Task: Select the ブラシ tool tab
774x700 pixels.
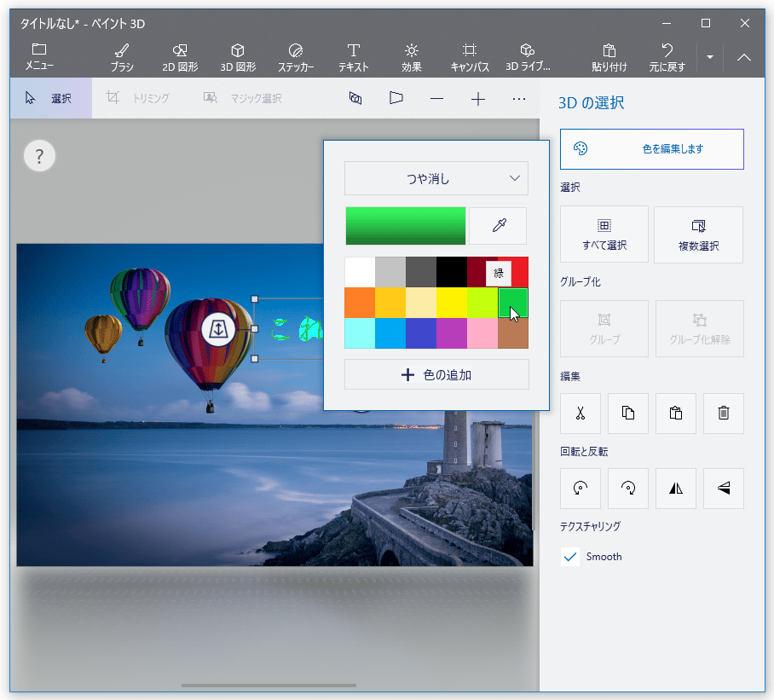Action: [x=121, y=57]
